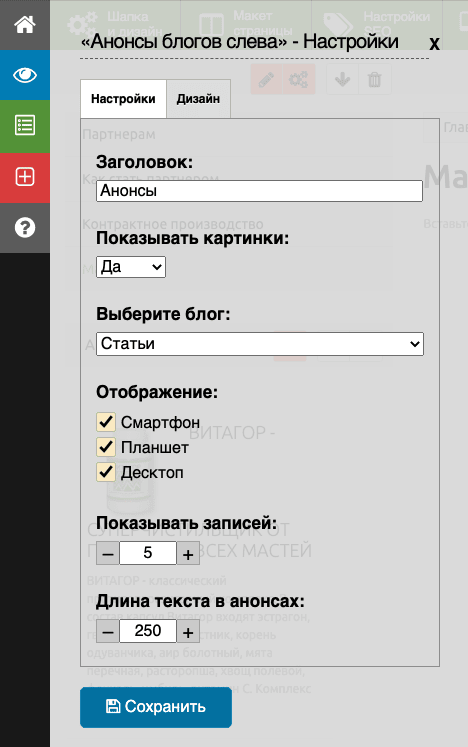The height and width of the screenshot is (747, 468).
Task: Expand the Выберите блог dropdown
Action: (260, 344)
